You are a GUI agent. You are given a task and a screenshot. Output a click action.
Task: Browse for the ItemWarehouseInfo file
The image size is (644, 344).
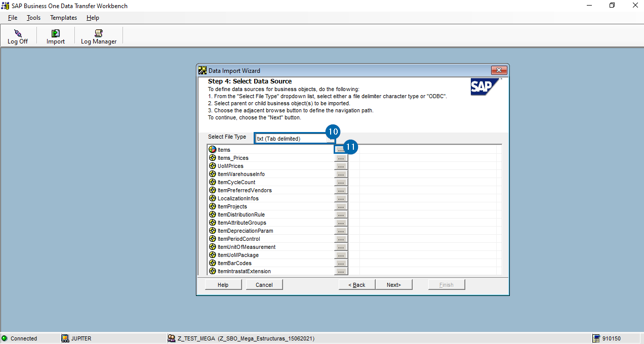coord(341,174)
